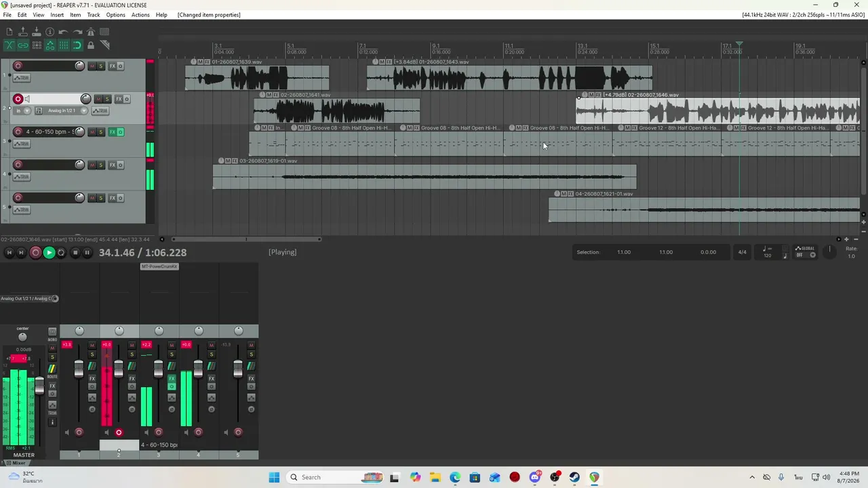This screenshot has width=868, height=488.
Task: Toggle the transport repeat loop button
Action: click(61, 253)
